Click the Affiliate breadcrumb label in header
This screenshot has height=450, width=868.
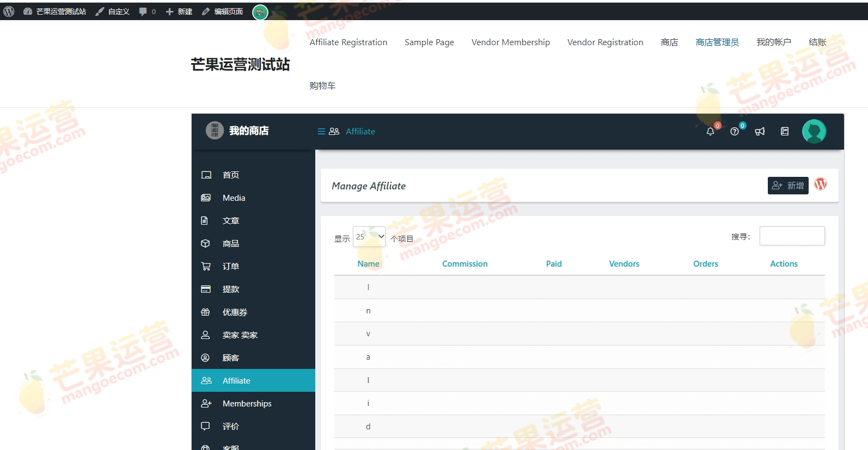pos(360,131)
